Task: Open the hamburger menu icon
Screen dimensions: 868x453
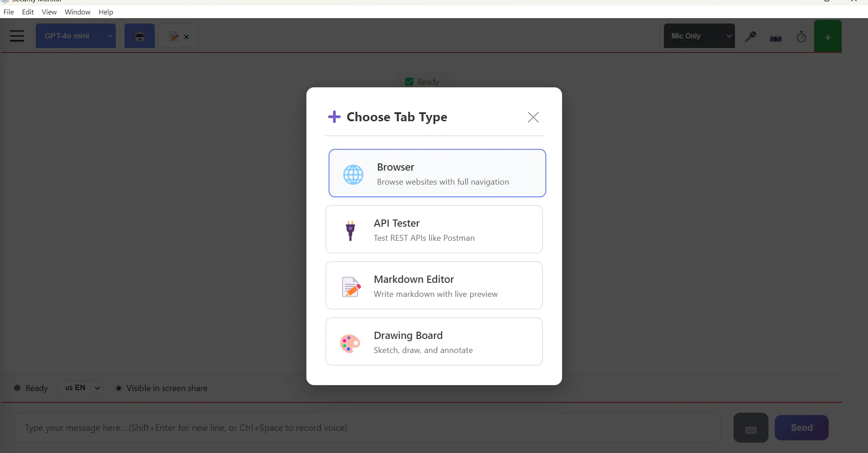Action: point(17,36)
